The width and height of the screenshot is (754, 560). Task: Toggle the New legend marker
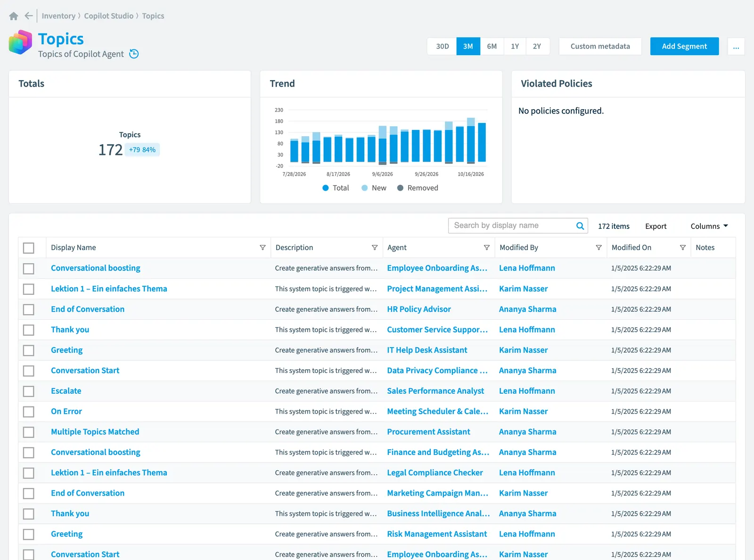pyautogui.click(x=364, y=188)
